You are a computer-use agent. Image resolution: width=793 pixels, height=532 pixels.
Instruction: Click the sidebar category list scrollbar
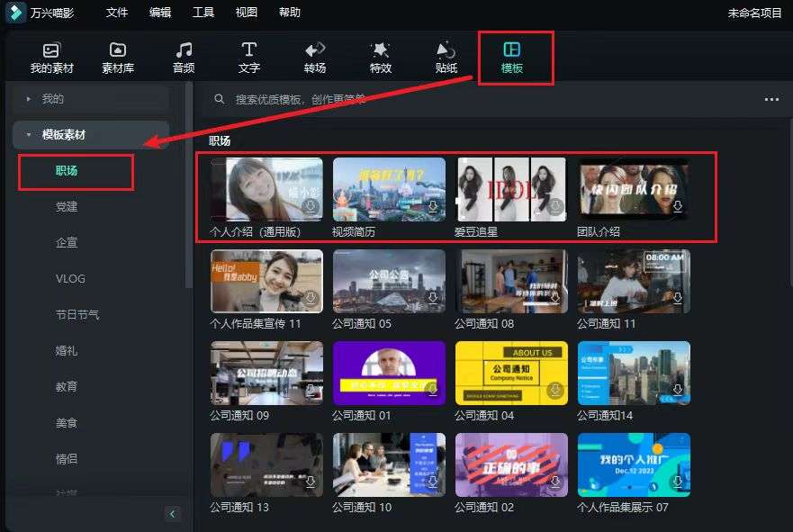click(189, 180)
